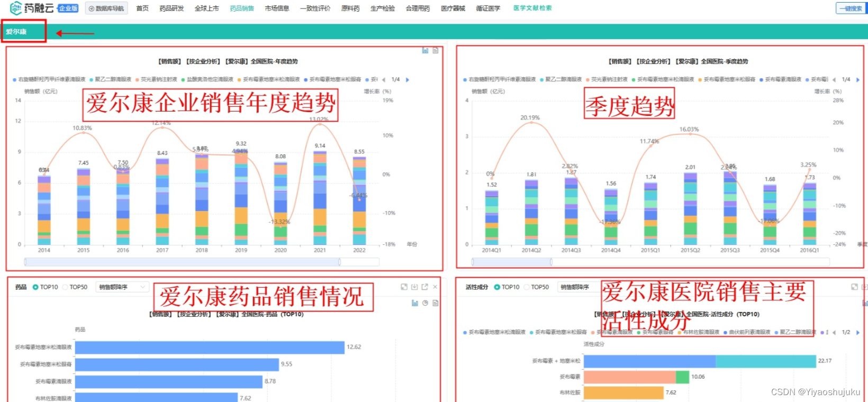Open 市场信息 nav item
868x402 pixels.
coord(277,8)
